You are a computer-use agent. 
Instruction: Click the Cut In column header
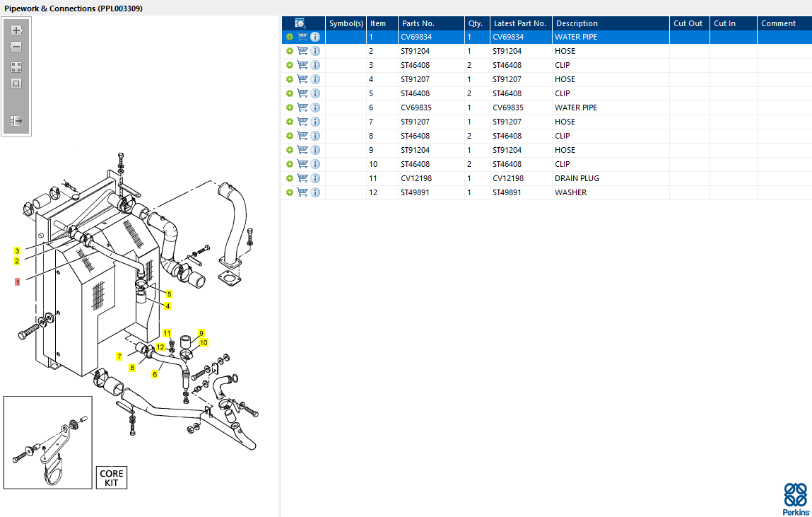tap(734, 23)
